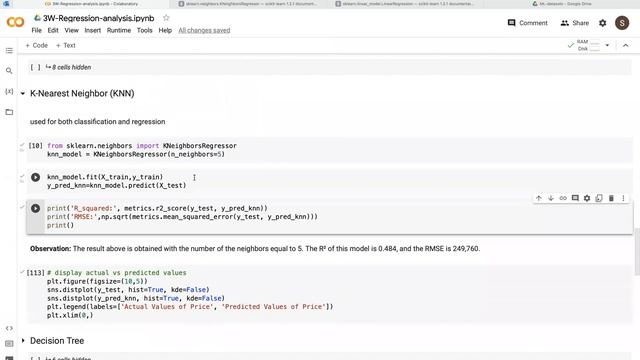Open the View menu

(x=71, y=30)
